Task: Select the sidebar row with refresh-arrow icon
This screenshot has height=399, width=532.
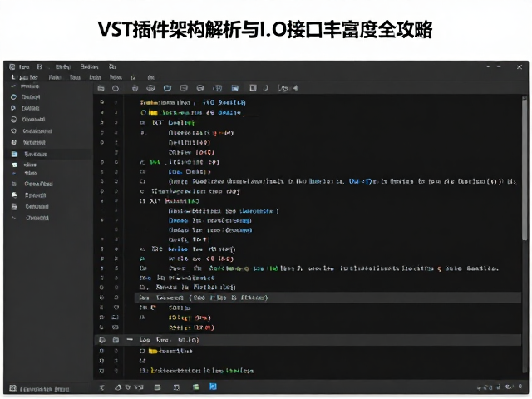Action: click(x=48, y=120)
